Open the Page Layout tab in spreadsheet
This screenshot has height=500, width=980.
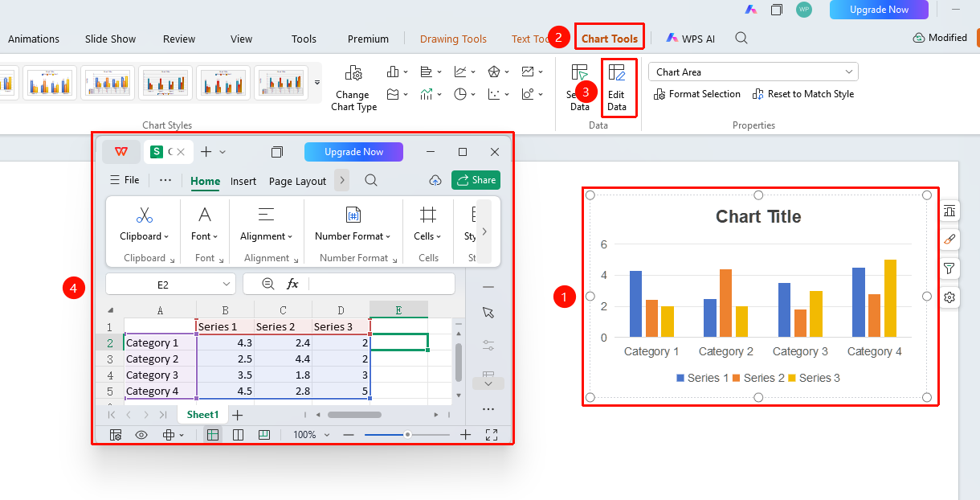coord(297,181)
